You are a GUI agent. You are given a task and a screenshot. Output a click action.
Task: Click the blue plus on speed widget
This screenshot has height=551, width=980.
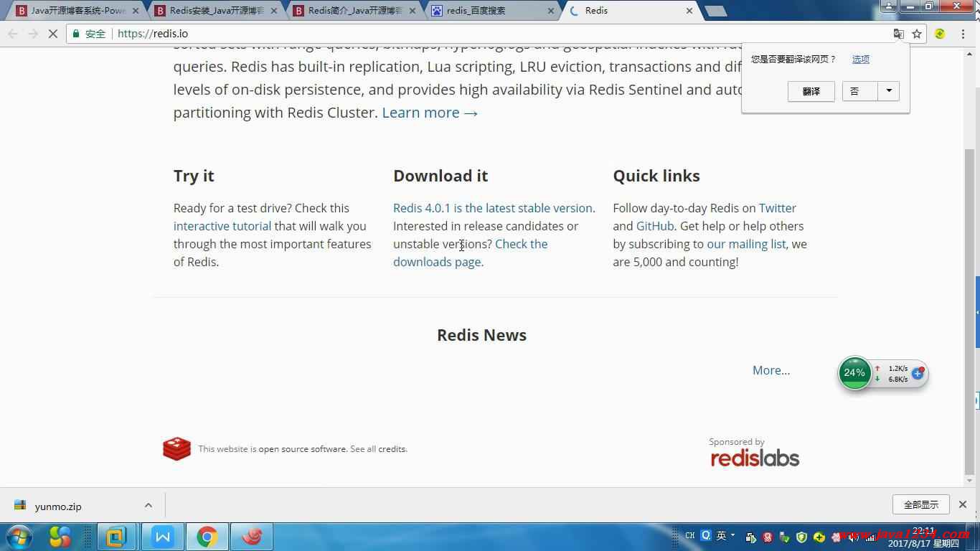click(x=918, y=373)
